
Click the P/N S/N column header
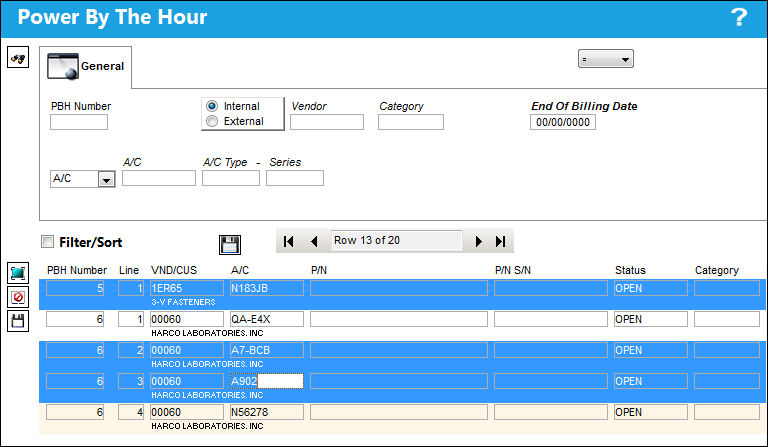pyautogui.click(x=513, y=270)
